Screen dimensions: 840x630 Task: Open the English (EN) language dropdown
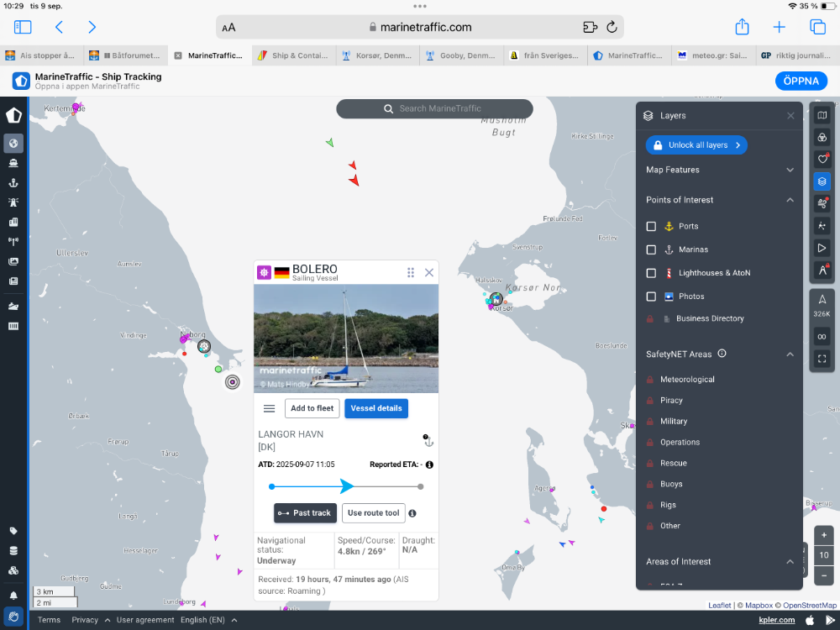[209, 620]
